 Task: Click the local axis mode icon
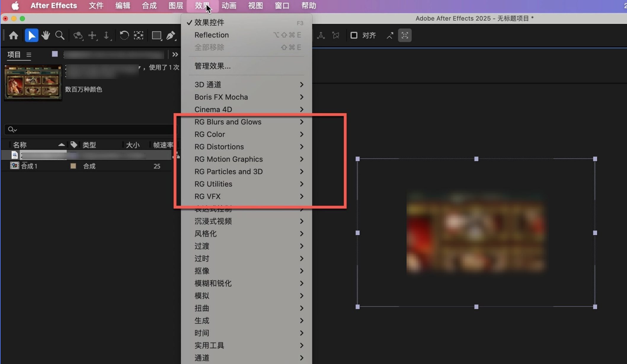(321, 36)
